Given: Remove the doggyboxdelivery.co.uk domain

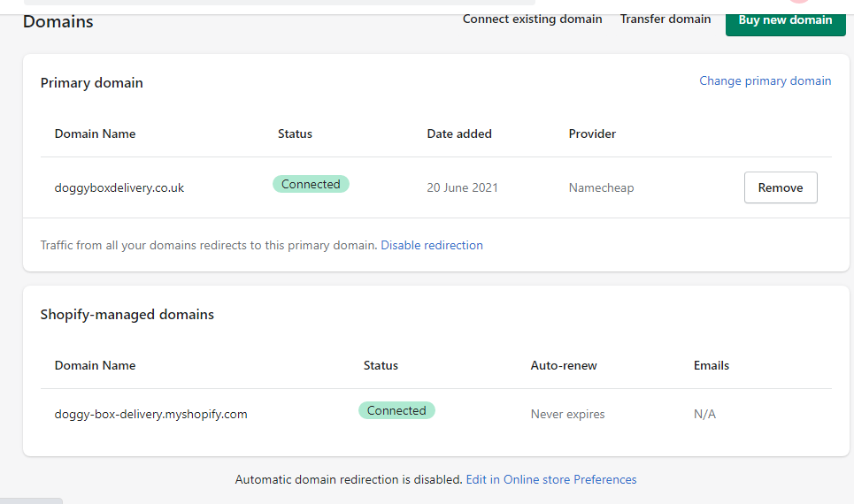Looking at the screenshot, I should (780, 187).
